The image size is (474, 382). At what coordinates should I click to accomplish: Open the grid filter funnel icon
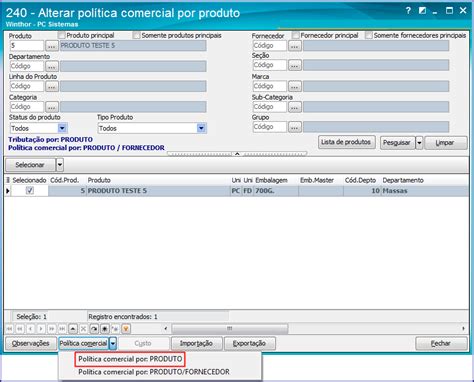pos(126,329)
